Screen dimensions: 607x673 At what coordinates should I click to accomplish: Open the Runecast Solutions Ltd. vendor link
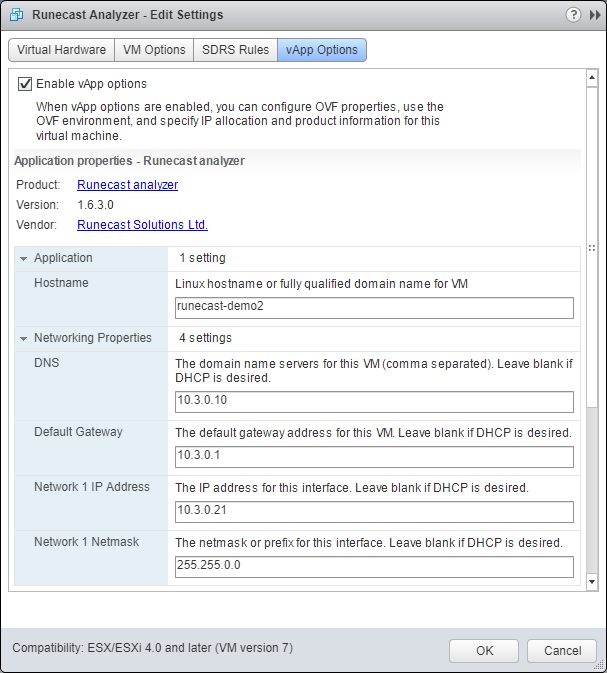(x=143, y=224)
